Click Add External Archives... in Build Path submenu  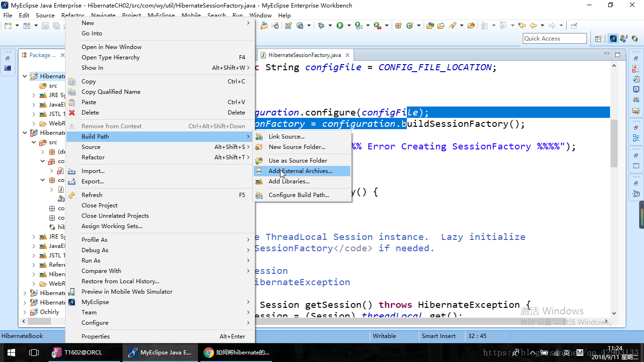302,171
